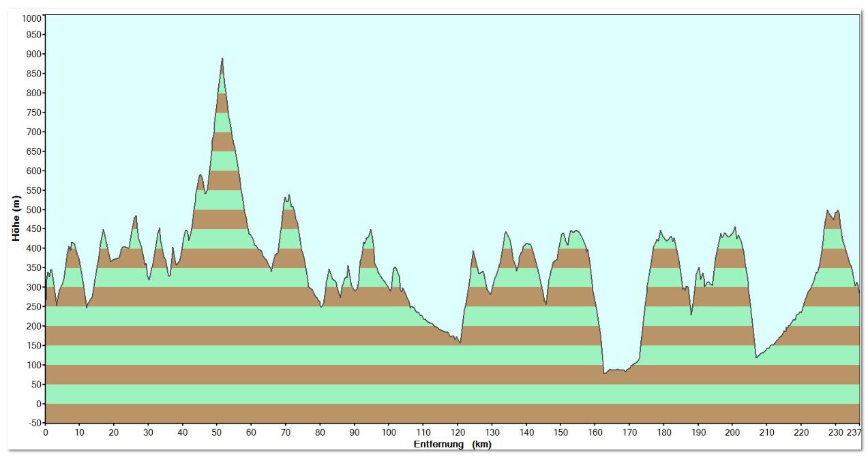Image resolution: width=868 pixels, height=457 pixels.
Task: Click the shoulder peak near kilometer 45
Action: click(x=200, y=175)
